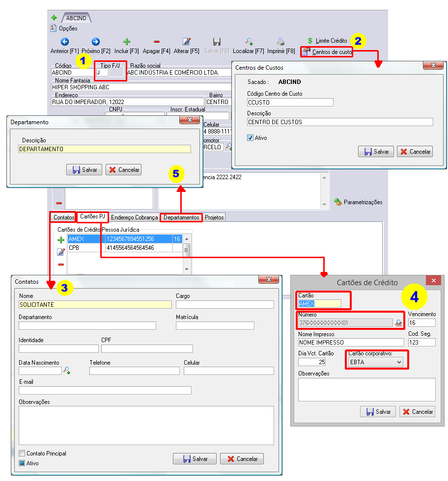Click the Incluir [F3] green plus icon

point(127,42)
